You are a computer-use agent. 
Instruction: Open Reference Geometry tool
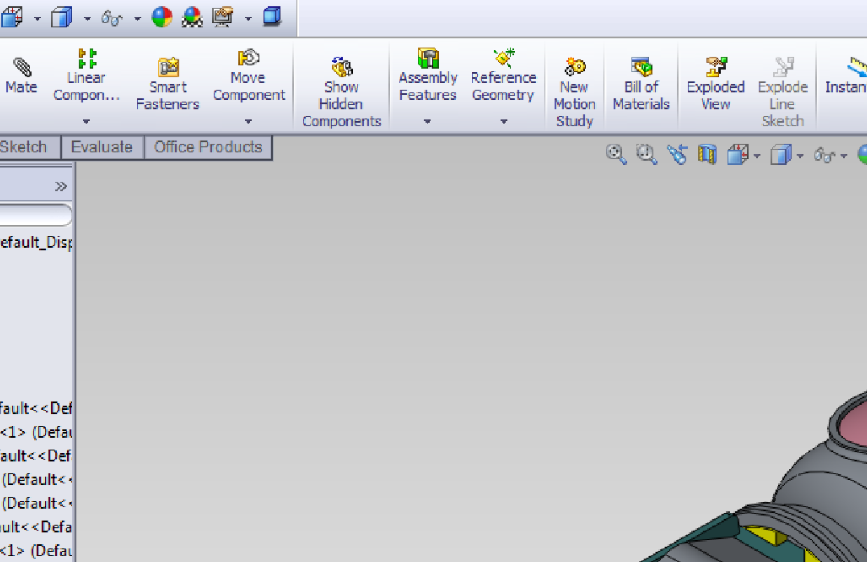point(503,75)
